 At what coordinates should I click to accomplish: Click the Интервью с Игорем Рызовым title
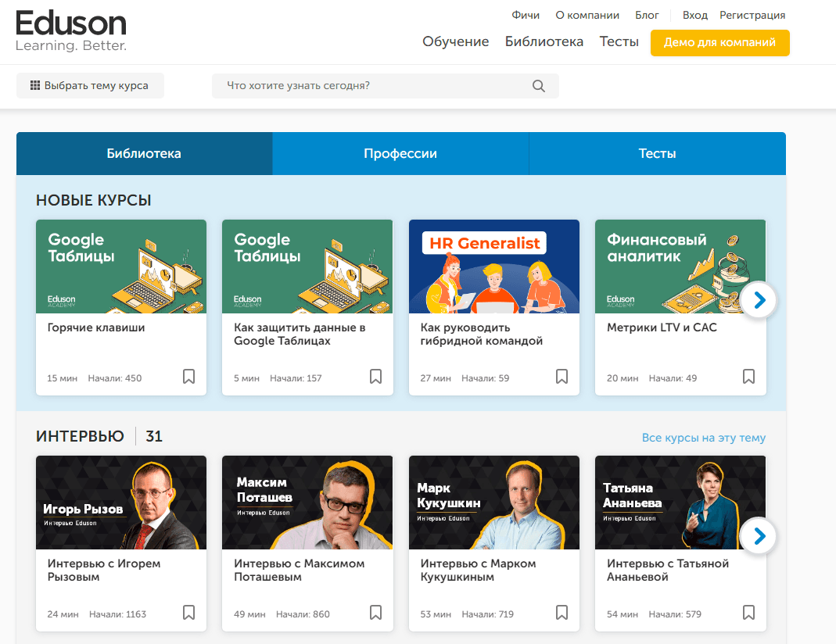click(x=104, y=570)
